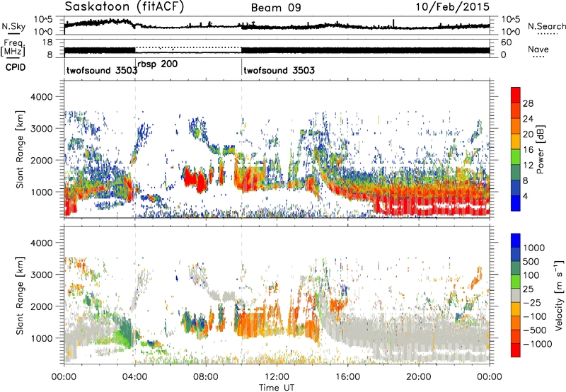Viewport: 566px width, 392px height.
Task: Click the 'Velocity [m s-1]' colorbar title
Action: (559, 295)
